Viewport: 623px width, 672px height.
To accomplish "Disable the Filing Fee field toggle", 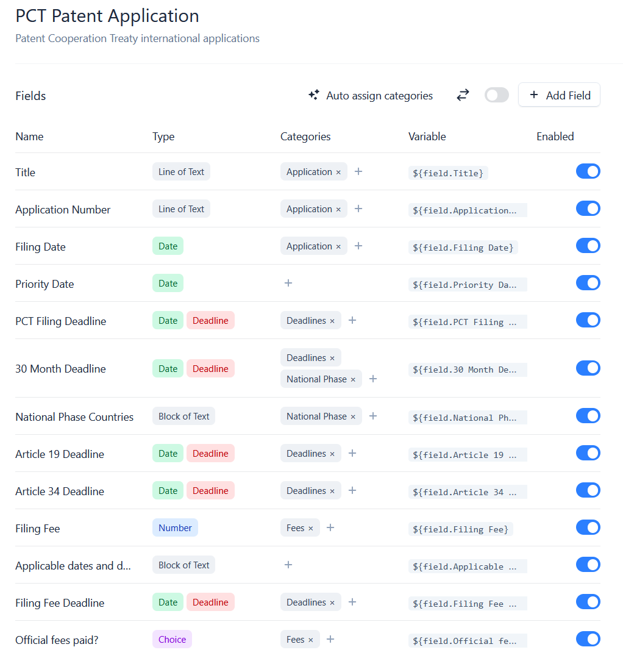I will pos(588,527).
